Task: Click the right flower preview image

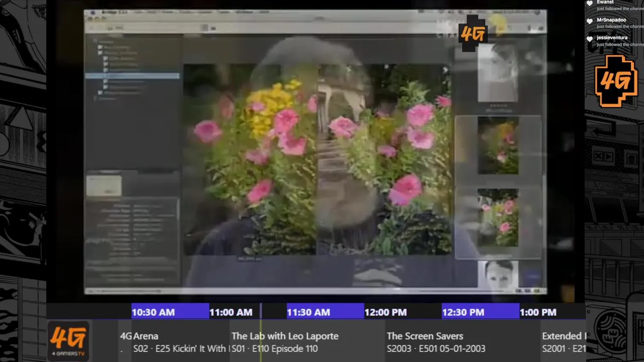Action: tap(384, 160)
